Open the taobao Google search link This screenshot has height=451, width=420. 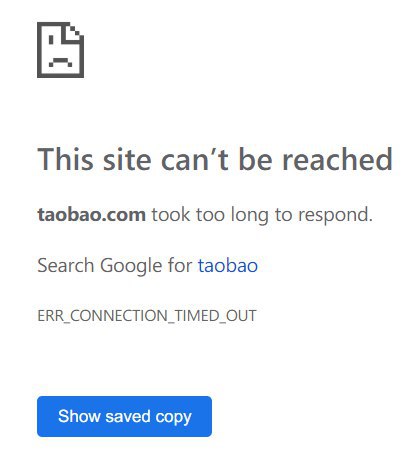(228, 266)
